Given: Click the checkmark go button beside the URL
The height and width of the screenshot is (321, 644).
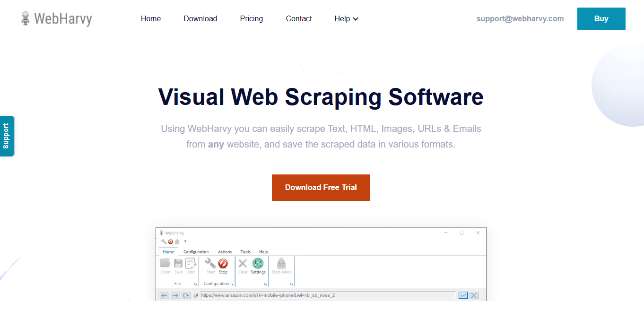Looking at the screenshot, I should [463, 295].
